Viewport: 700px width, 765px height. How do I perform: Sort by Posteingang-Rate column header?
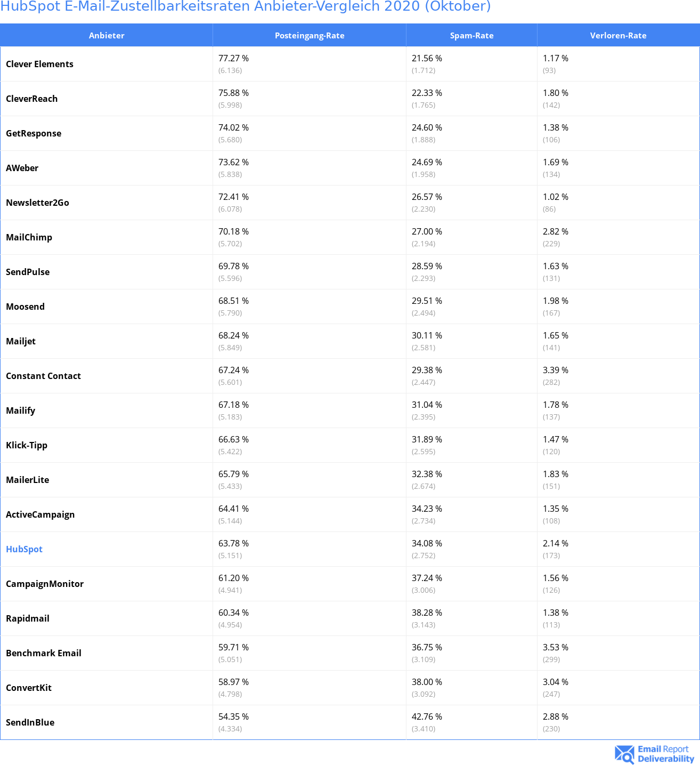pyautogui.click(x=310, y=35)
